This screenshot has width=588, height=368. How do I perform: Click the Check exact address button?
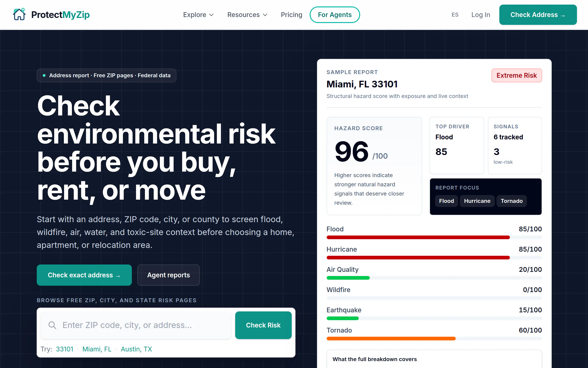pyautogui.click(x=84, y=275)
